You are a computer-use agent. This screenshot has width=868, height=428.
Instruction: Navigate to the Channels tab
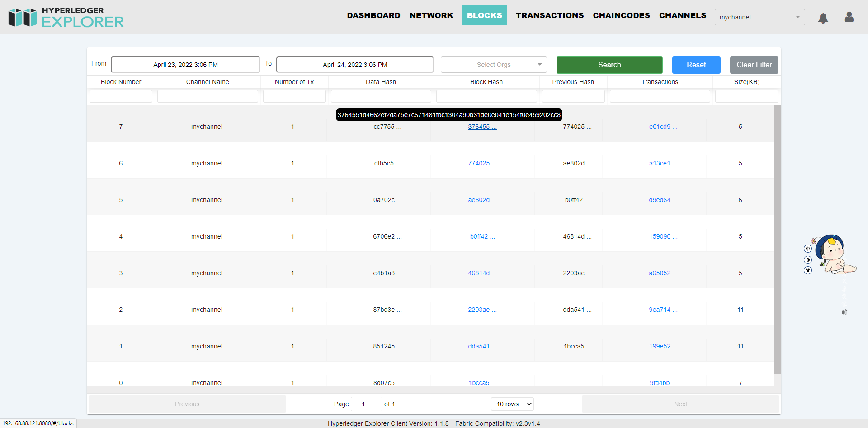click(683, 15)
